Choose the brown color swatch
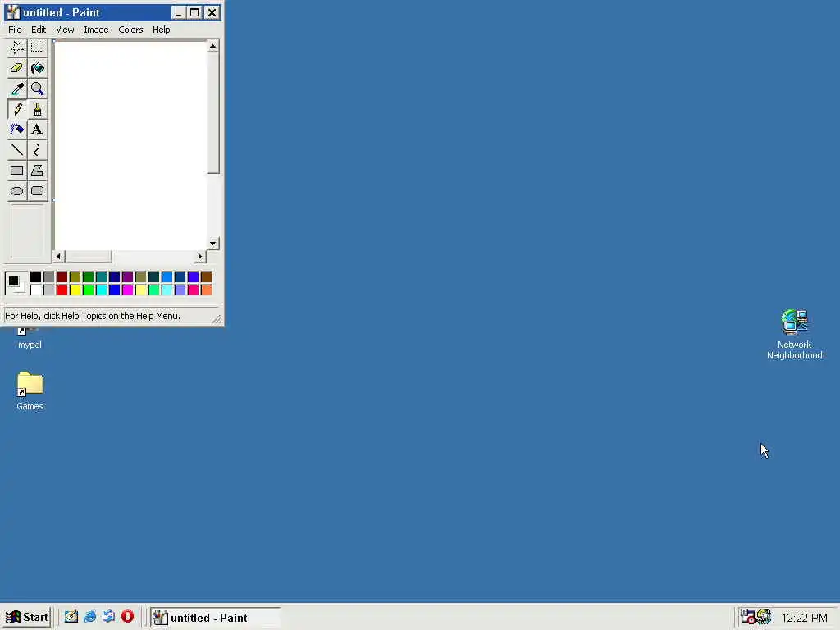840x630 pixels. point(206,277)
